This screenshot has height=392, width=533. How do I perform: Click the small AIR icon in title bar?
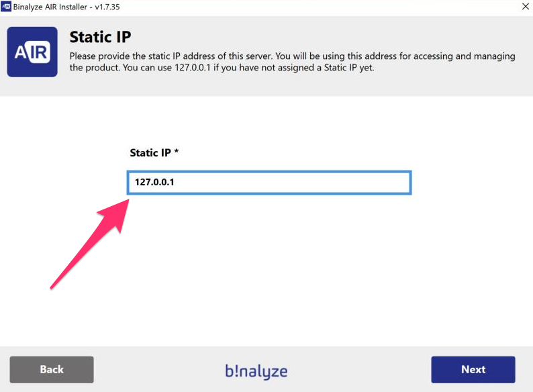(x=6, y=6)
